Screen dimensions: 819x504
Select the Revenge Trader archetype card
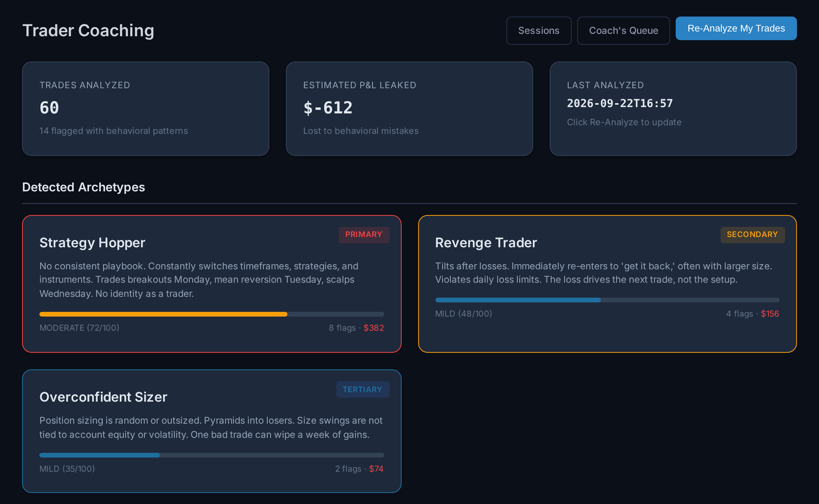tap(608, 284)
